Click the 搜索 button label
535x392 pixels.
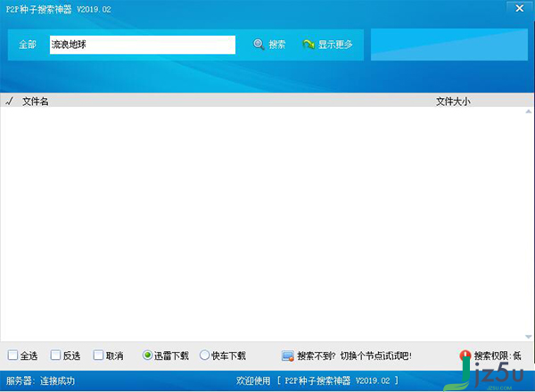pyautogui.click(x=276, y=45)
